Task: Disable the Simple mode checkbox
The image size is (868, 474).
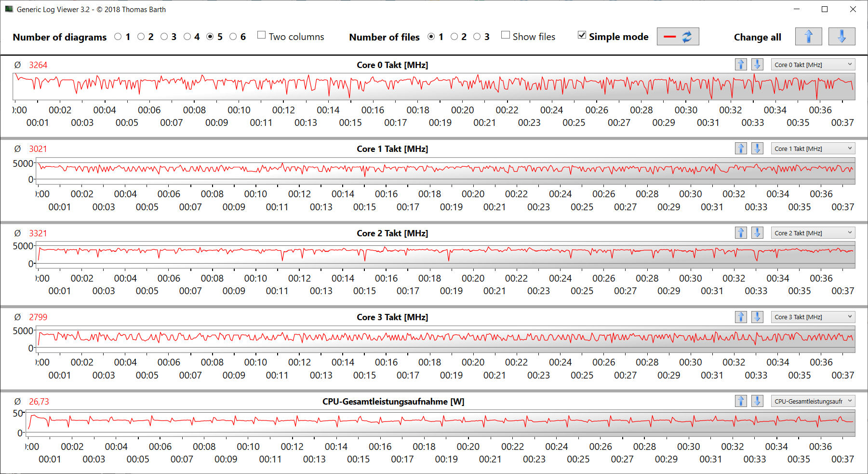Action: pos(582,35)
